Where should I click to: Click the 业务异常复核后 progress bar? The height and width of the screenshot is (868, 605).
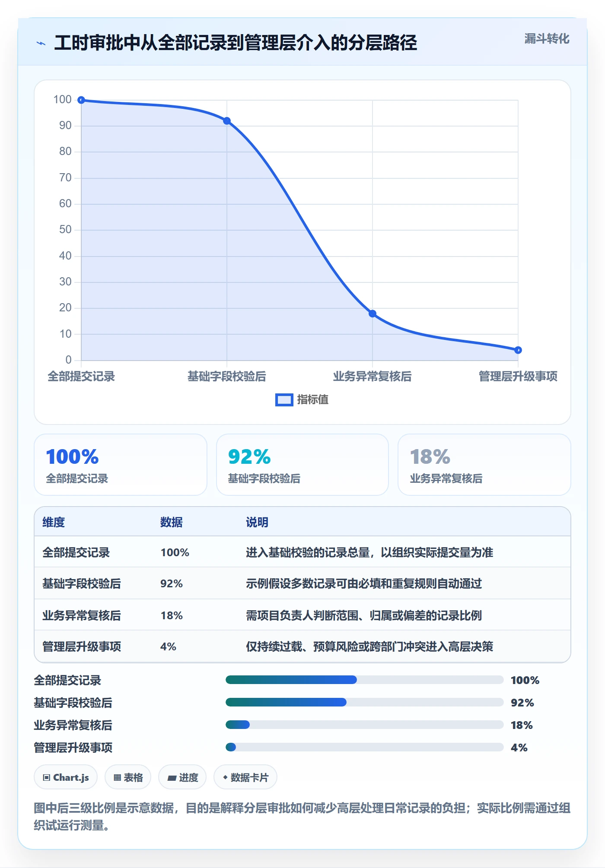tap(365, 725)
